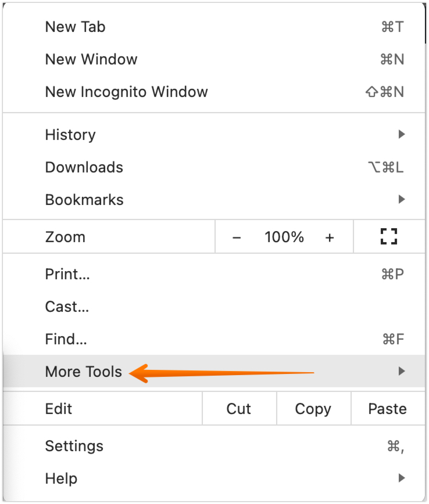
Task: Open the Downloads menu item
Action: point(84,167)
